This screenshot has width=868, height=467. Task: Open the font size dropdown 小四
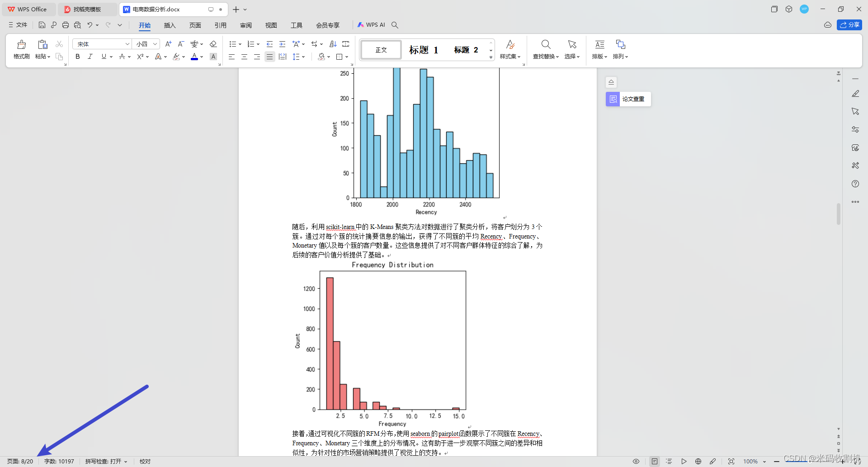pyautogui.click(x=155, y=44)
